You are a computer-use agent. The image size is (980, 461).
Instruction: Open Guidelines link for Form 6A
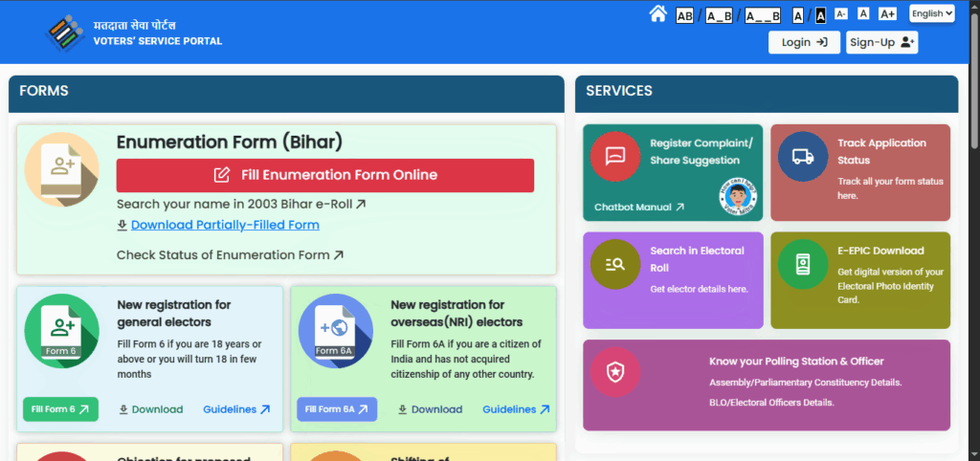(x=516, y=409)
